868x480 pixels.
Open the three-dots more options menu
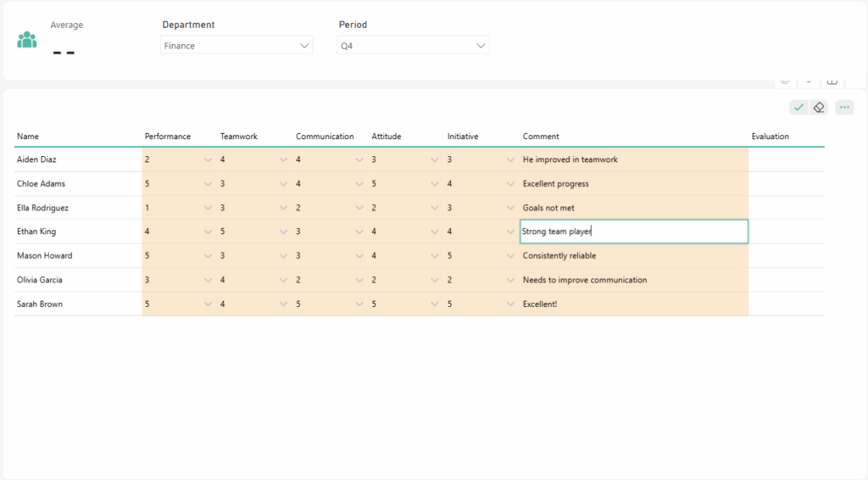pos(844,108)
